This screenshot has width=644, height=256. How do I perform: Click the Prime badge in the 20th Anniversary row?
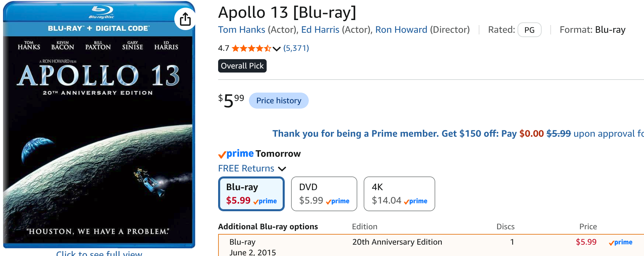click(621, 242)
